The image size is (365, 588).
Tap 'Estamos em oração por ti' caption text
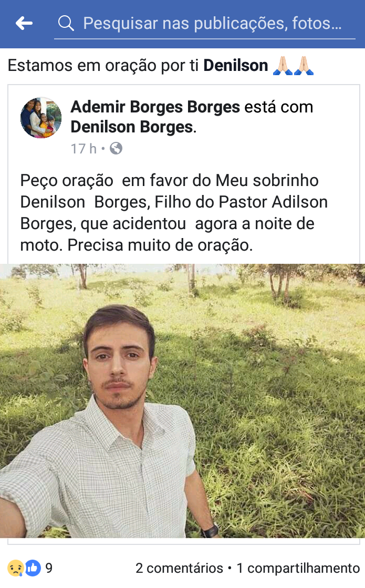[x=103, y=66]
